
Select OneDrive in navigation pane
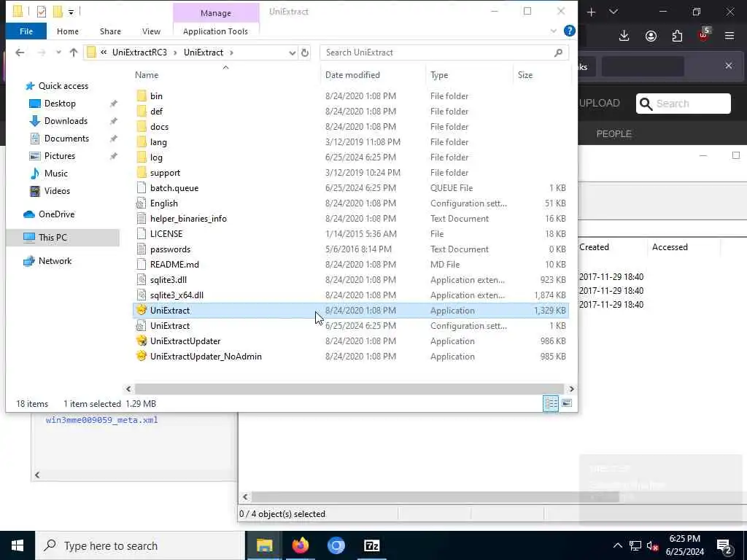tap(55, 214)
